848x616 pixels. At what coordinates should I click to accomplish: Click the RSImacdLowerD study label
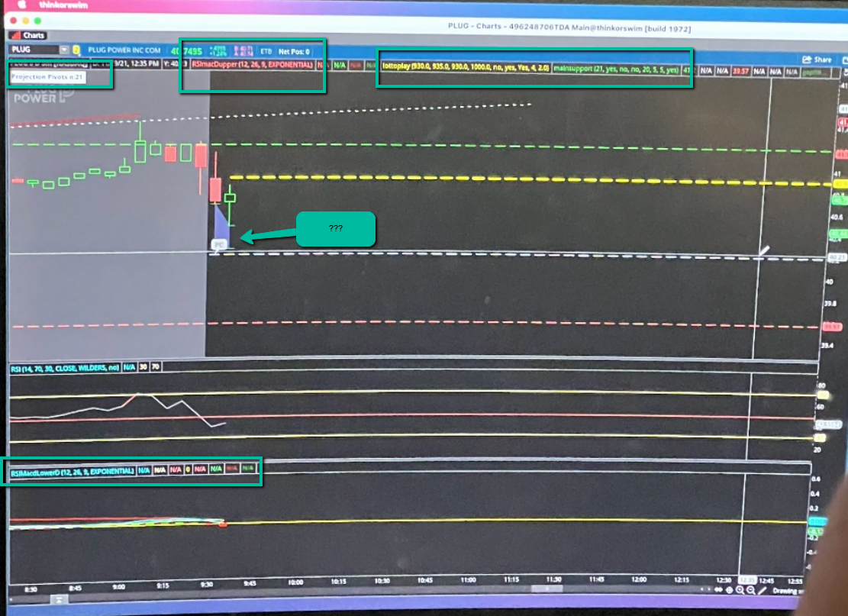[72, 472]
